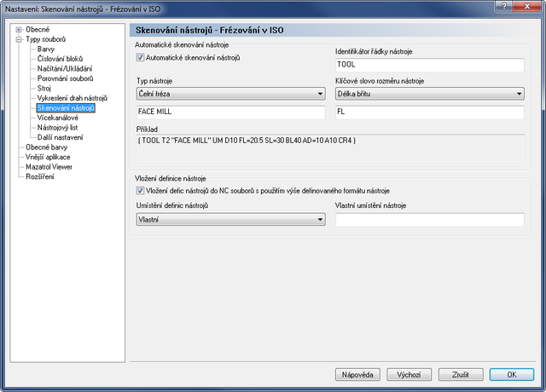Open Klíčové slovo rozměru nástroje dropdown

click(430, 94)
